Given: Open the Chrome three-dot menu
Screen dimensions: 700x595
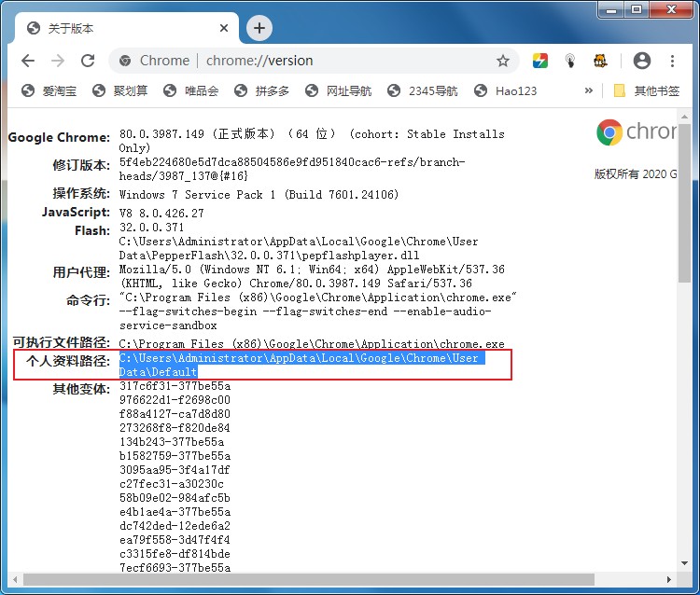Looking at the screenshot, I should pyautogui.click(x=672, y=61).
